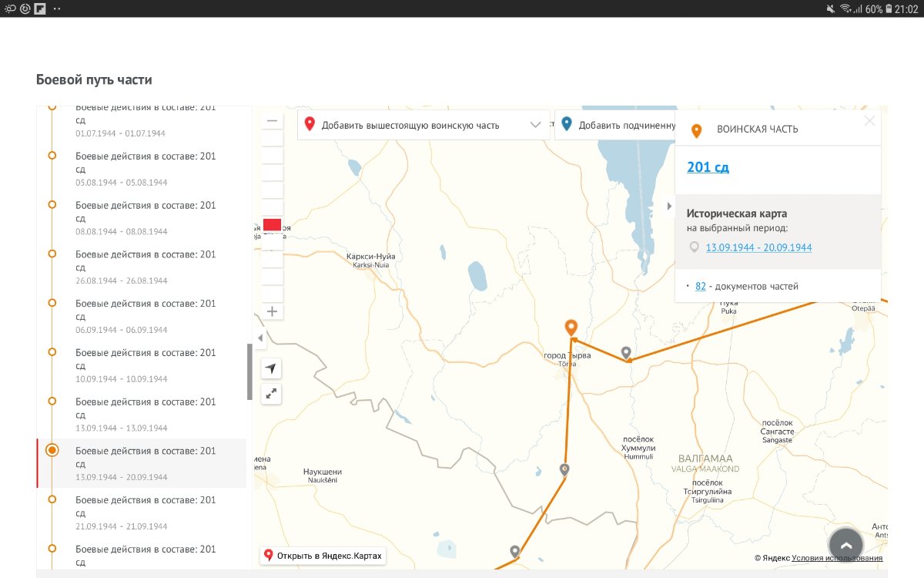Click the gray marker near Хуммули
This screenshot has width=924, height=578.
pyautogui.click(x=564, y=469)
